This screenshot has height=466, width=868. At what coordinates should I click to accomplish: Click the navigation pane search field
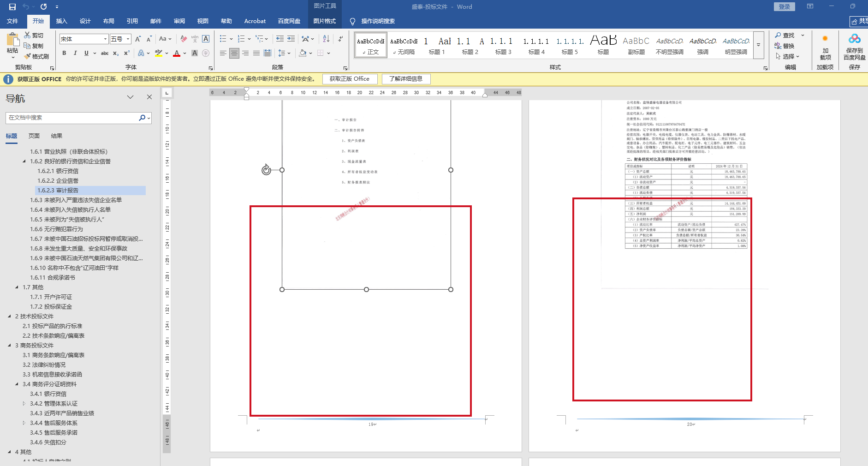[72, 118]
